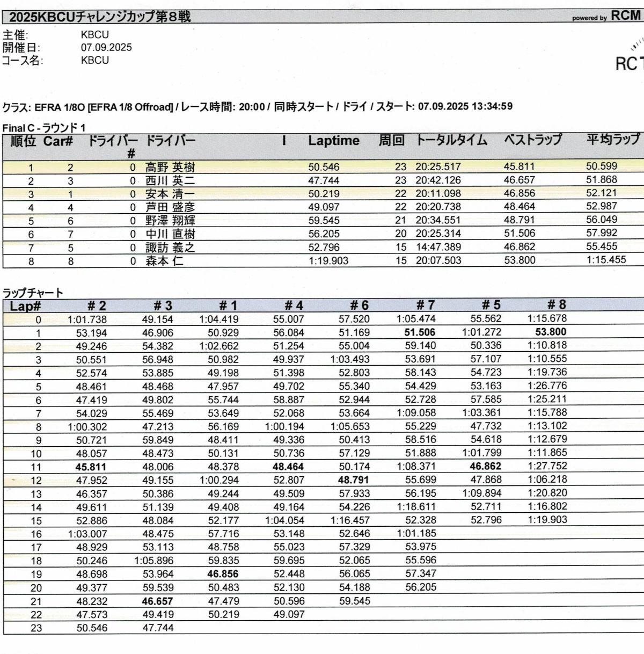Click bold 45.811 in lap 11 row

point(91,467)
